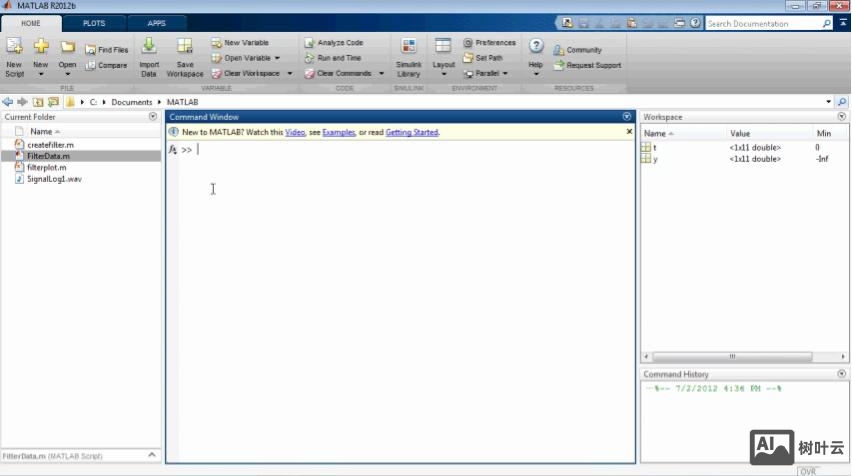Switch to the APPS tab

coord(156,23)
